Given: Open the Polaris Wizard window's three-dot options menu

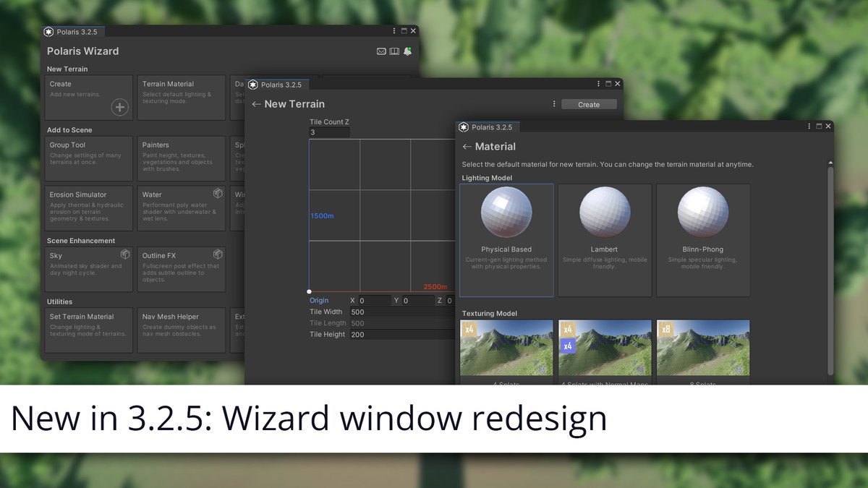Looking at the screenshot, I should click(x=394, y=31).
